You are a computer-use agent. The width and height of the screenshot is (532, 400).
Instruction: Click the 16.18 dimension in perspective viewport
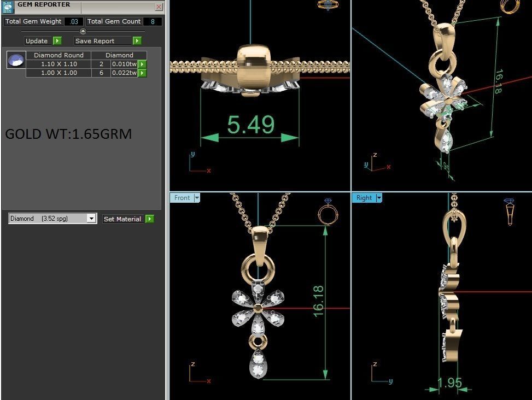pyautogui.click(x=498, y=82)
